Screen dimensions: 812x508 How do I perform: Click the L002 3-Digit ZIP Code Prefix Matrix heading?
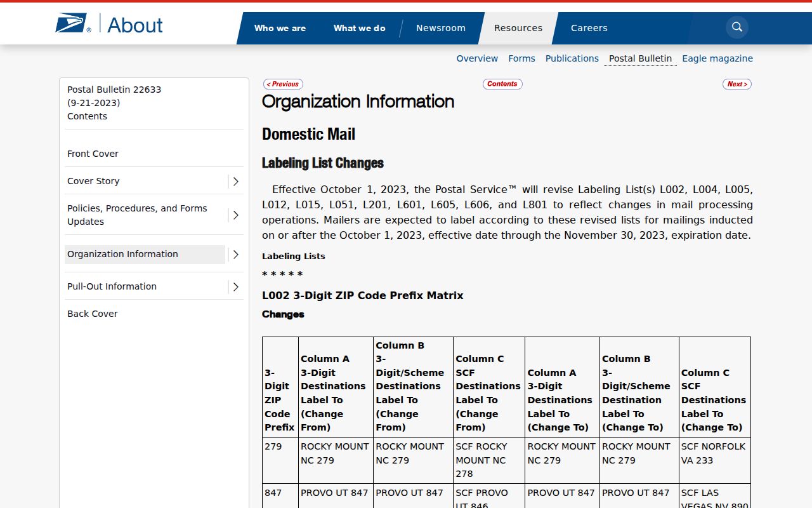click(x=363, y=295)
